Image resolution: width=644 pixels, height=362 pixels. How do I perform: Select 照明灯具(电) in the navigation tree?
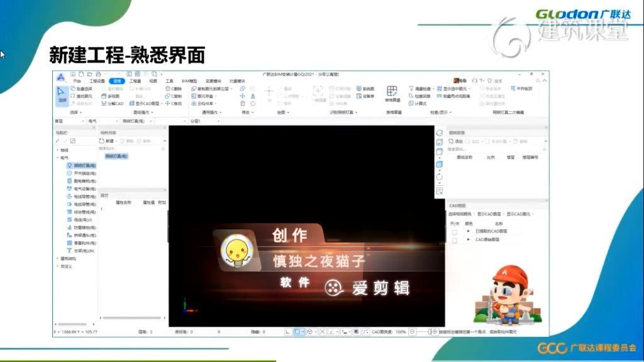click(81, 165)
